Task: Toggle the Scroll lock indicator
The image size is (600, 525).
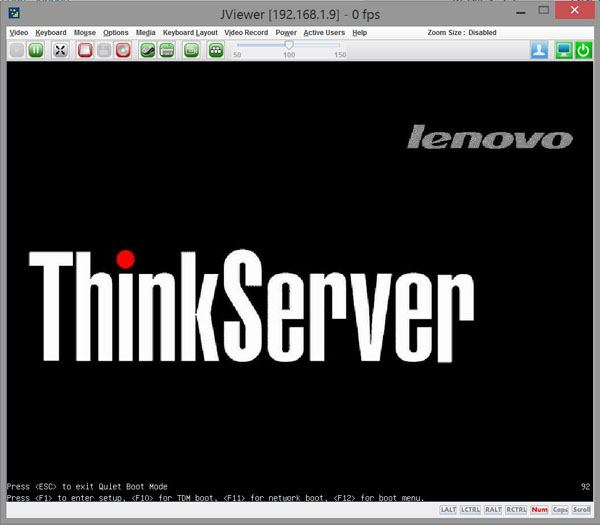Action: [581, 510]
